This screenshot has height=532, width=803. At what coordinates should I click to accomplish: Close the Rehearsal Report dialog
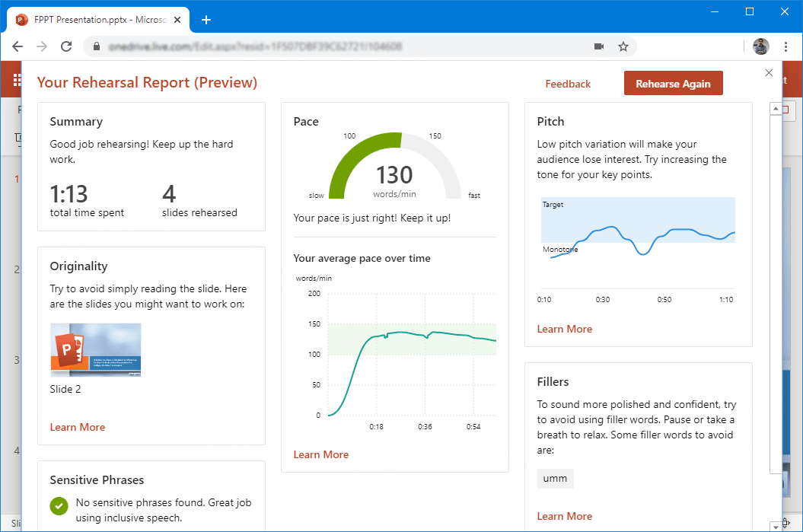point(769,73)
